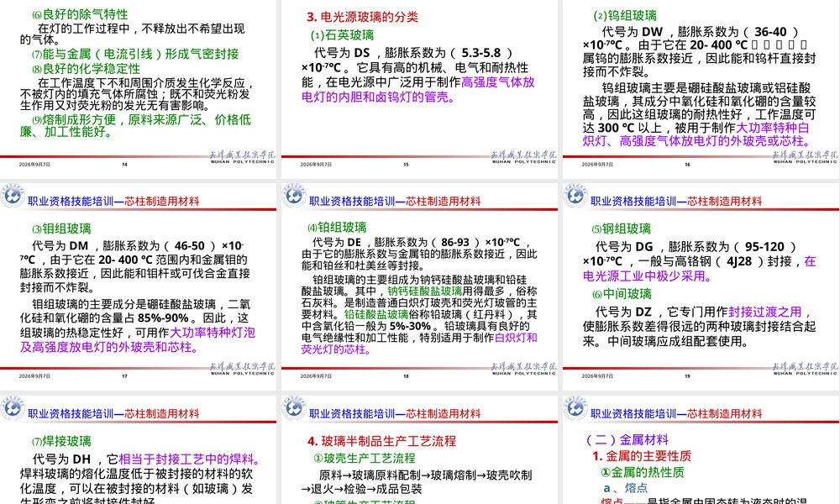Click the heading ⑴石英玻璃

(342, 35)
